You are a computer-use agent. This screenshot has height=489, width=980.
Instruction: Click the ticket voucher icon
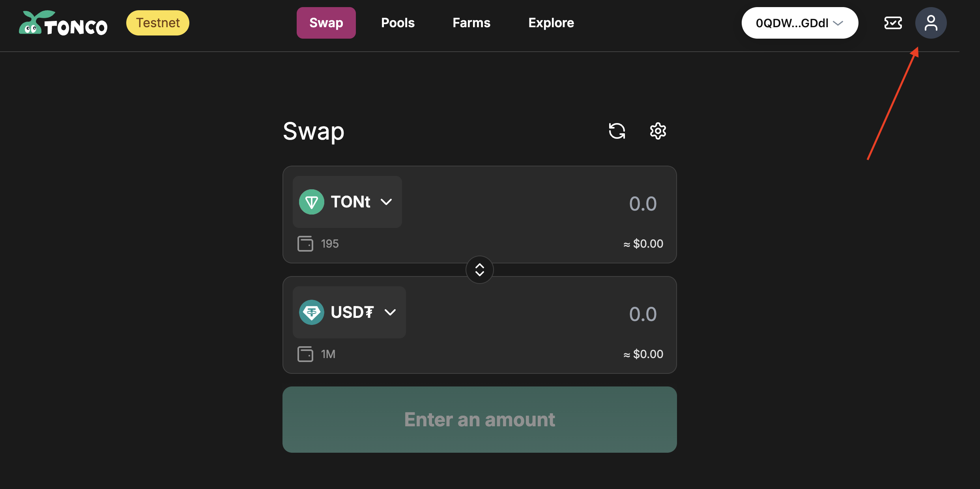pos(893,23)
